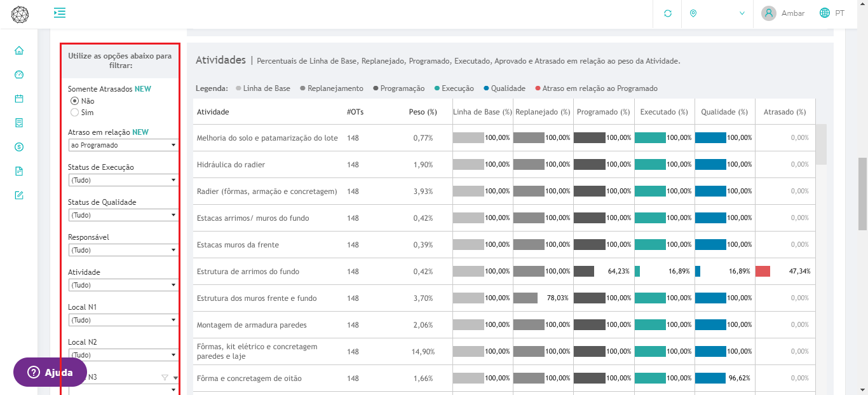Select row Melhoria do solo e patamarização do lote
This screenshot has width=868, height=395.
[505, 138]
